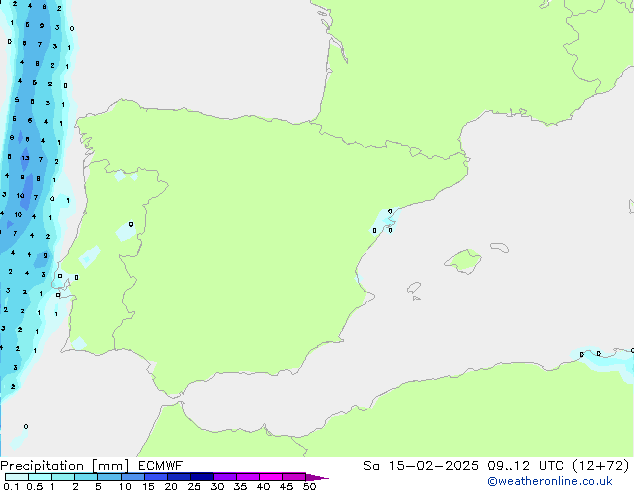634x490 pixels.
Task: Click the "ECMWF" model label
Action: [x=161, y=466]
